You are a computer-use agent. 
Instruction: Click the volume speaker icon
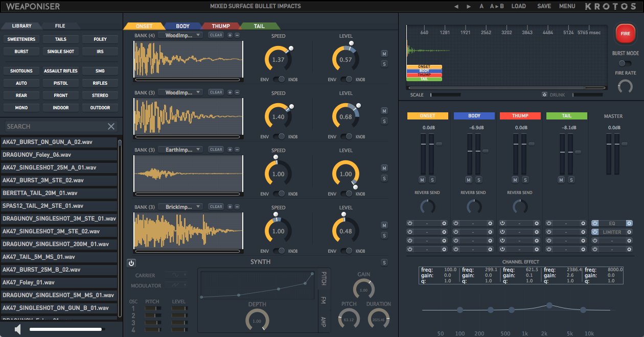tap(18, 329)
